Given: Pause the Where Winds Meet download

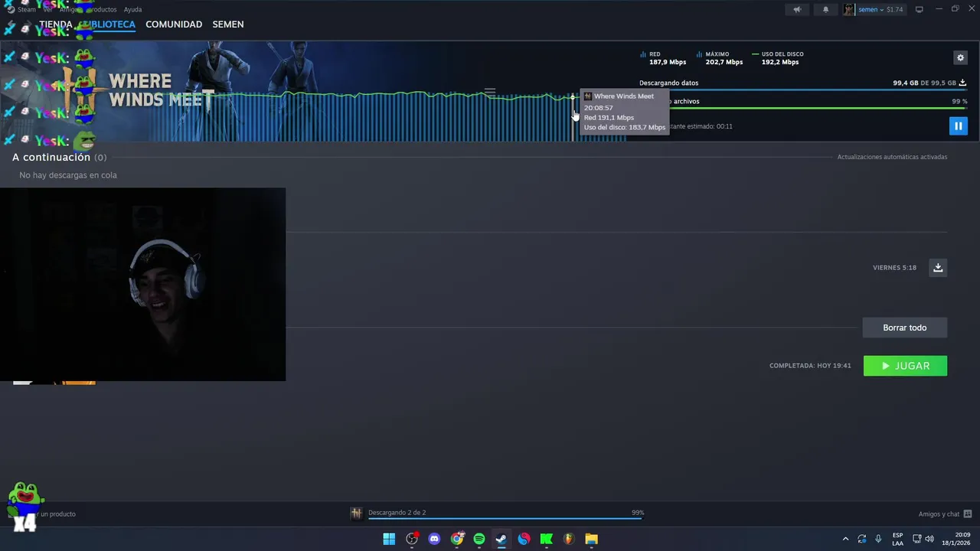Looking at the screenshot, I should (x=958, y=126).
